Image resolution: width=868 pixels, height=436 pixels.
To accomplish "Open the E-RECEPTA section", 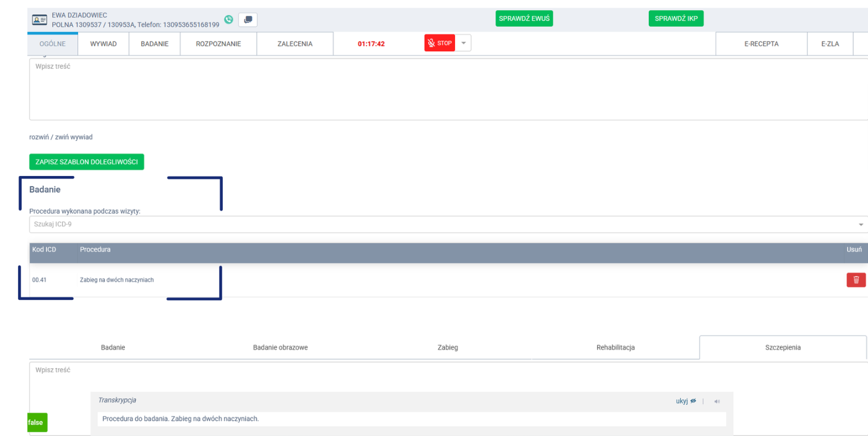I will click(761, 44).
